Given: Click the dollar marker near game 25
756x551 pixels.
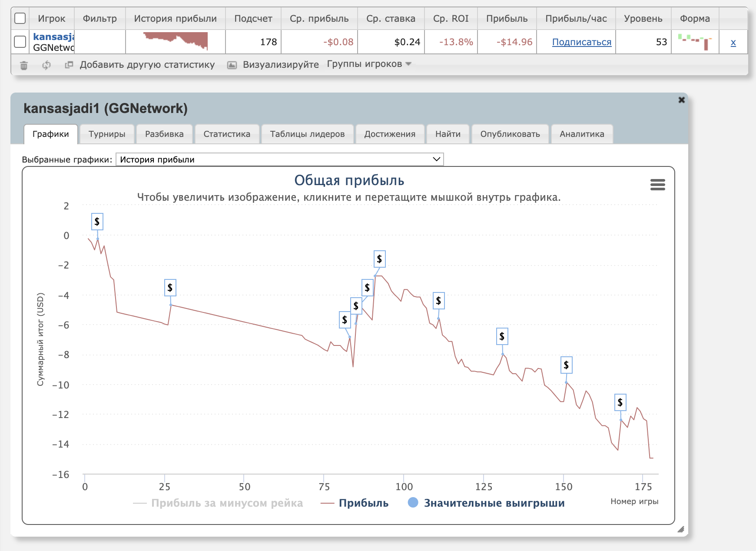Looking at the screenshot, I should coord(170,288).
